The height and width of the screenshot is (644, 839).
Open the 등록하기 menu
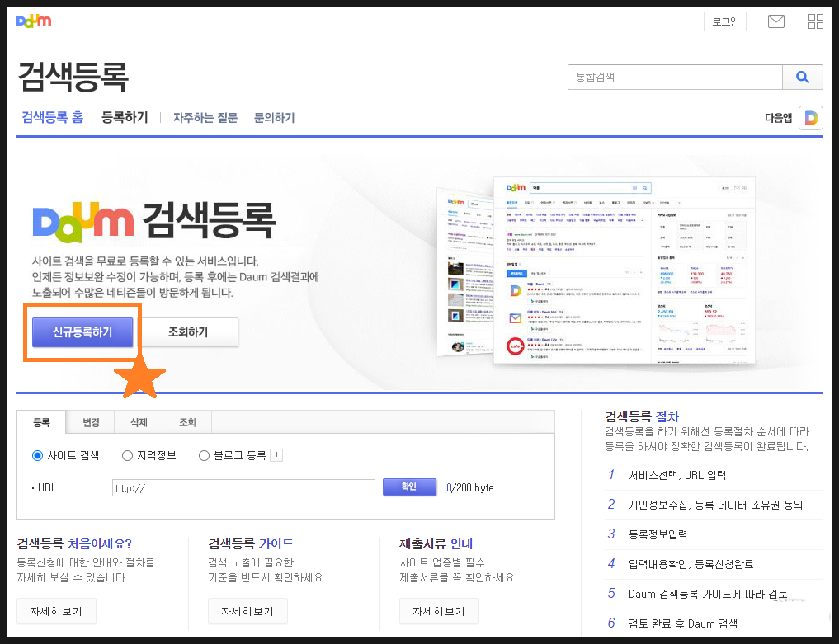(125, 117)
